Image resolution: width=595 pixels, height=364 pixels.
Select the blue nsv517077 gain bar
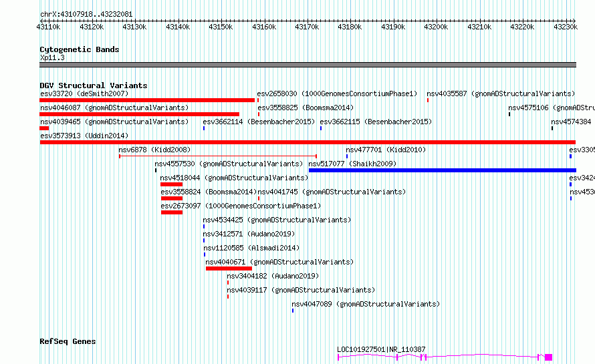click(443, 170)
